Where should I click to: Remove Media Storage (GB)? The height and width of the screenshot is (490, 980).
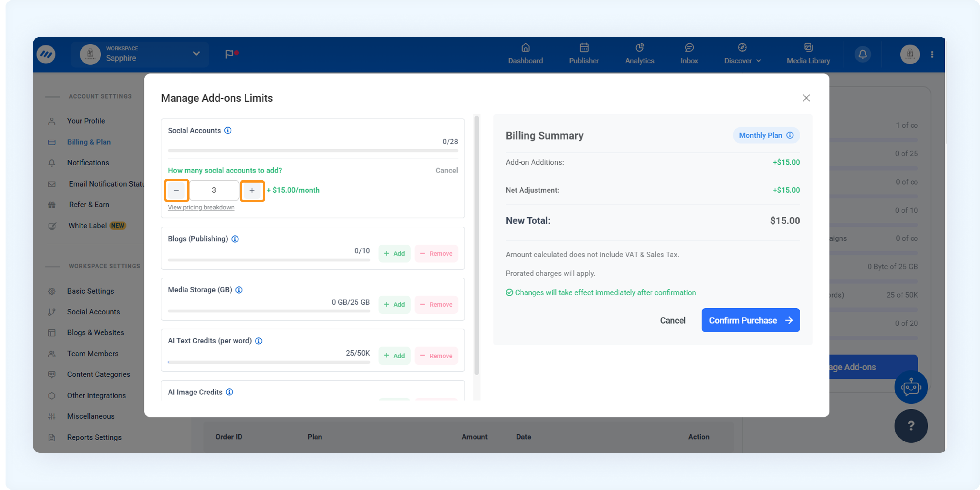coord(436,305)
